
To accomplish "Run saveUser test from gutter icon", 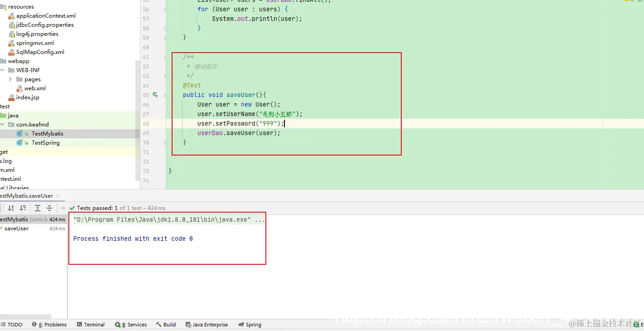I will point(155,95).
